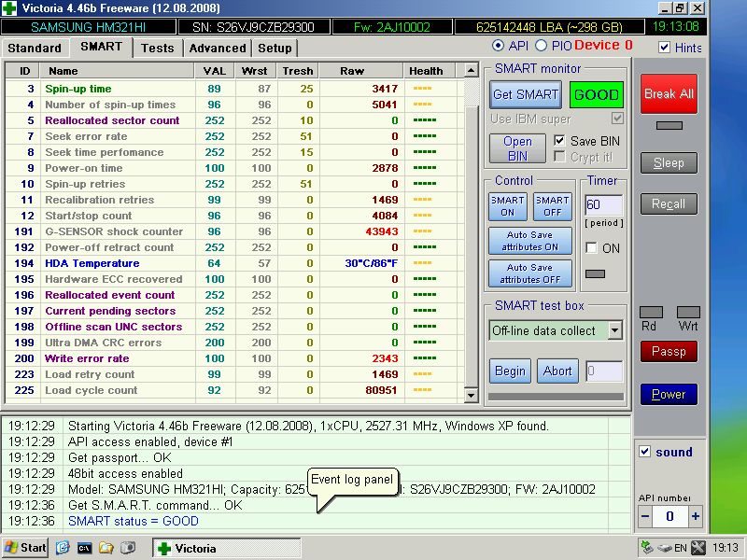Toggle the Use IBM super checkbox
Image resolution: width=747 pixels, height=560 pixels.
pos(617,119)
